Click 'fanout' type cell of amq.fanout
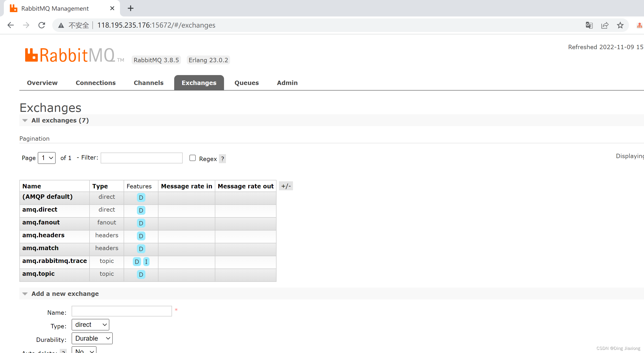This screenshot has width=644, height=353. click(x=107, y=222)
